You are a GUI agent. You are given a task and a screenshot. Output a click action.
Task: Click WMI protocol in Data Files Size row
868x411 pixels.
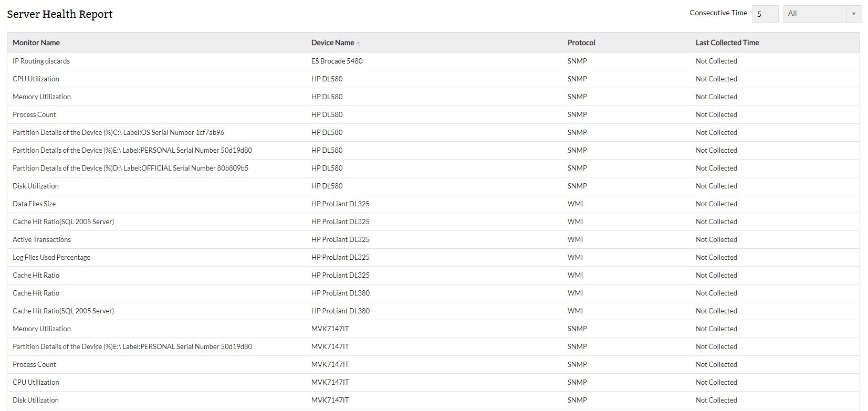pos(575,204)
